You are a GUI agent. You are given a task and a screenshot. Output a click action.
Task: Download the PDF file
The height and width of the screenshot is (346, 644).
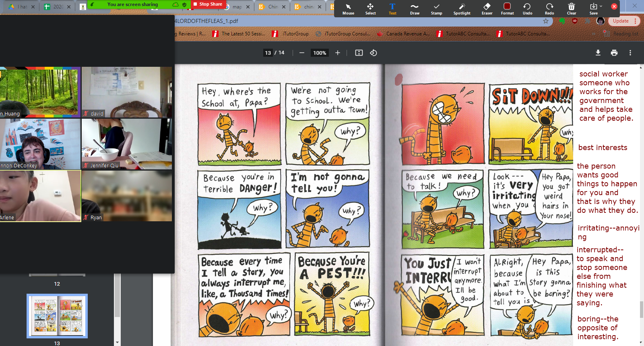[598, 53]
